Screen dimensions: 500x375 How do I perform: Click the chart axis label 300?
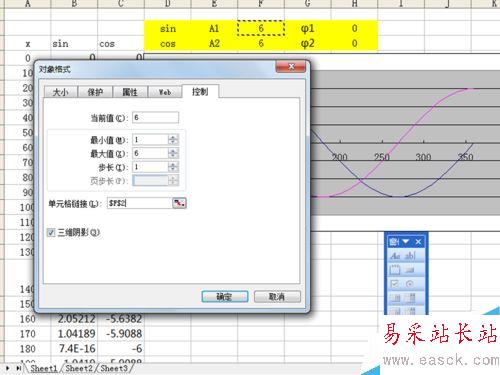click(x=423, y=157)
